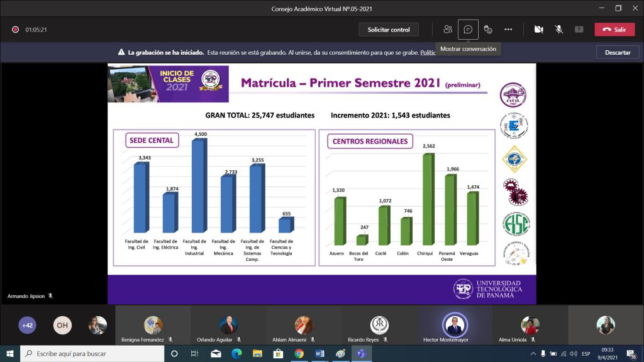Select Ricardo Reyes's participant tile

tap(379, 326)
